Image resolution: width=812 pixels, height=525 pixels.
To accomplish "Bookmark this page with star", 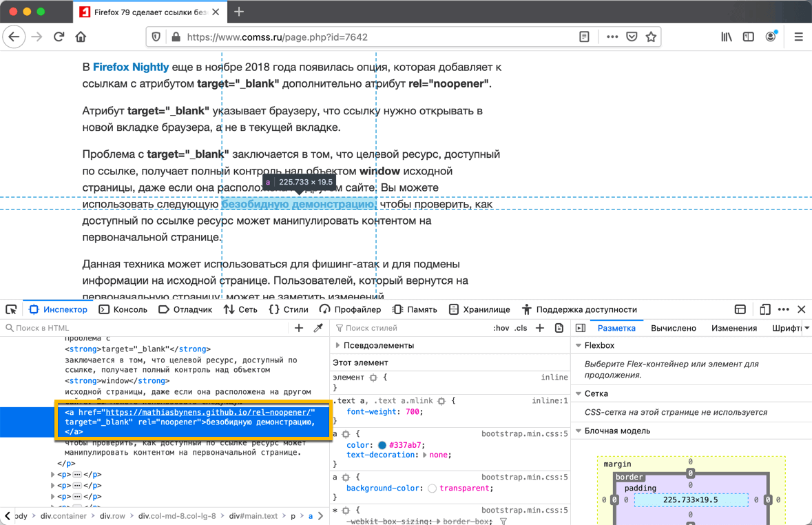I will pos(651,37).
